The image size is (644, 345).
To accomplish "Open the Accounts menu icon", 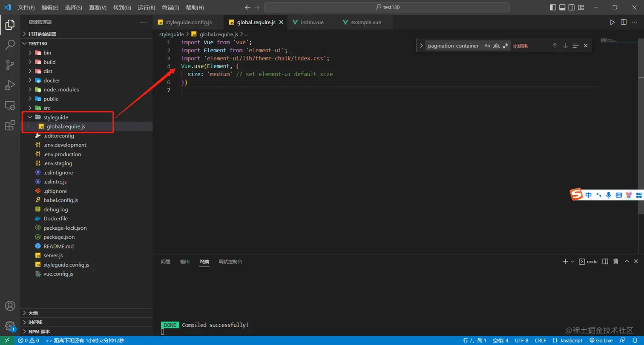I will [10, 306].
